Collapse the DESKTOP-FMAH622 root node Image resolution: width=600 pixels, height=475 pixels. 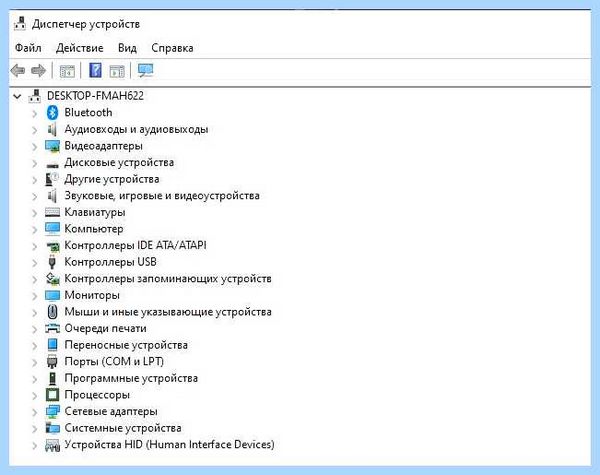click(x=18, y=96)
